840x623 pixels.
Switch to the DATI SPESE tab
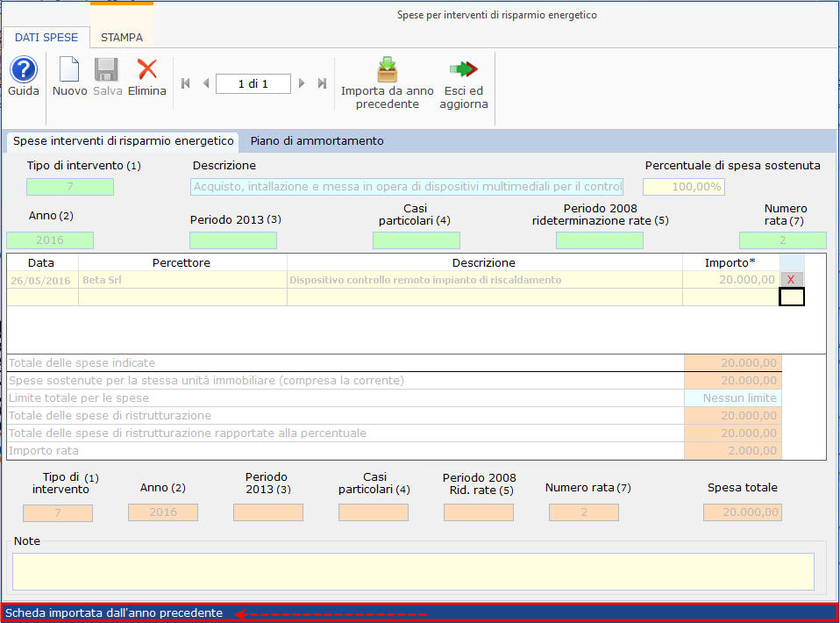tap(46, 38)
